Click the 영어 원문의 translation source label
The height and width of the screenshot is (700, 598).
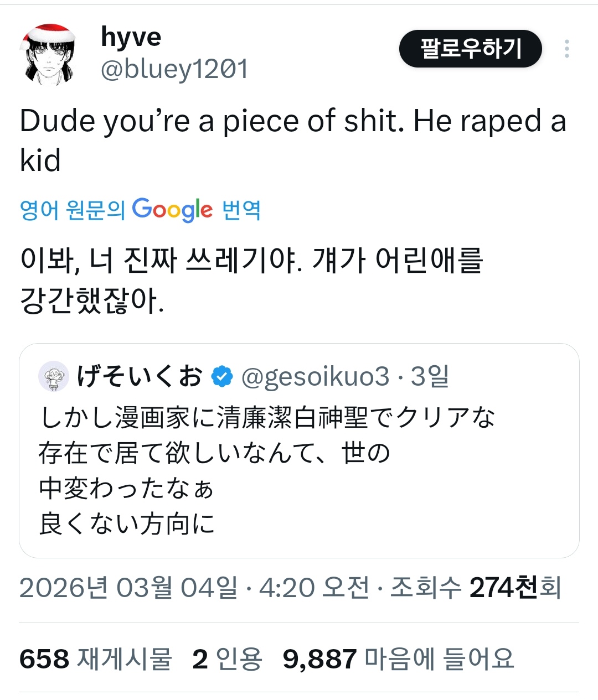(73, 210)
